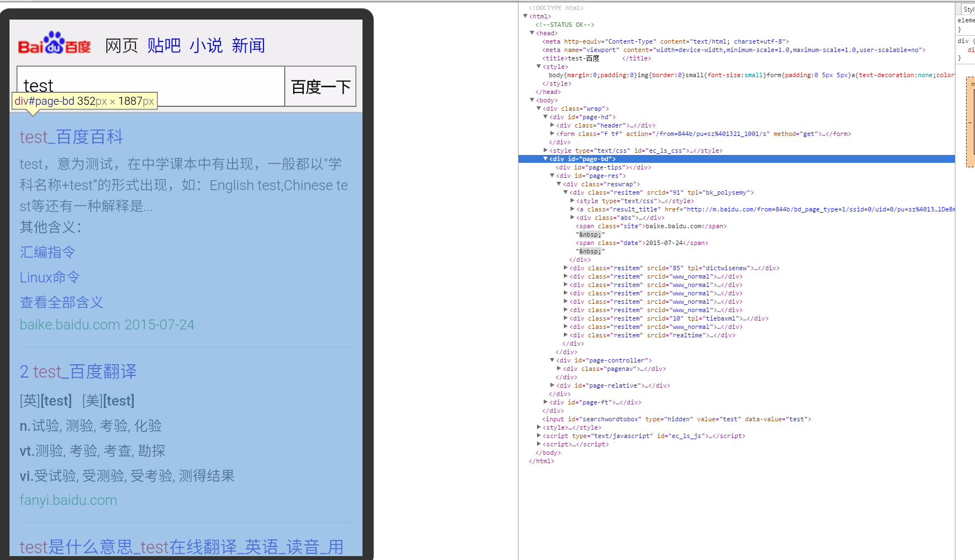
Task: Select the title test-百度 line
Action: tap(597, 58)
